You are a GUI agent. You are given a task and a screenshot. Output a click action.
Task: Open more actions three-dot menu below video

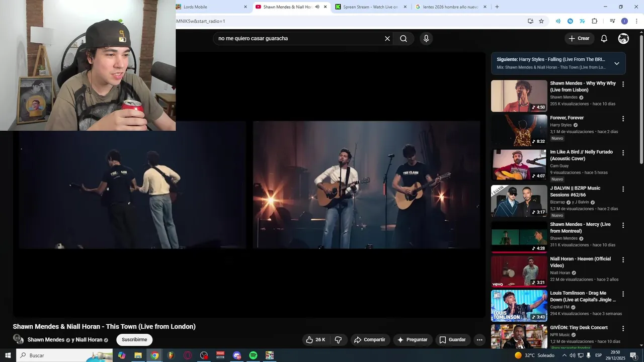click(479, 340)
